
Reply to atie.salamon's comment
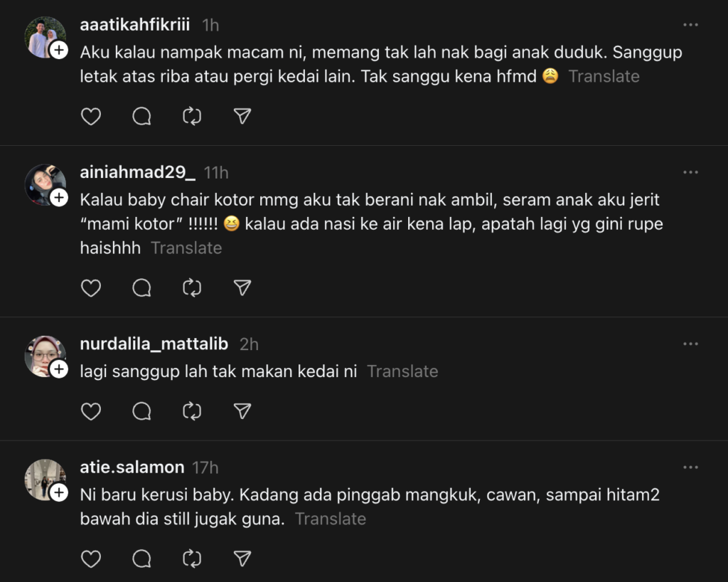tap(141, 559)
